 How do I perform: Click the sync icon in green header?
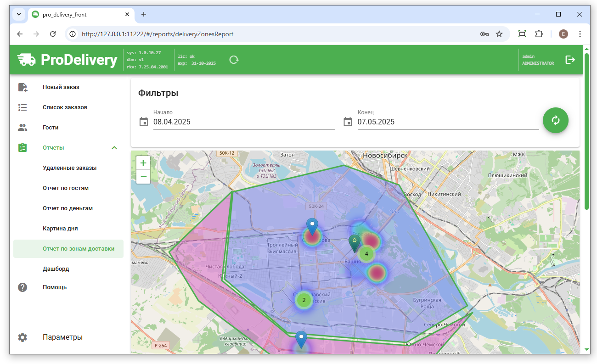click(x=234, y=60)
